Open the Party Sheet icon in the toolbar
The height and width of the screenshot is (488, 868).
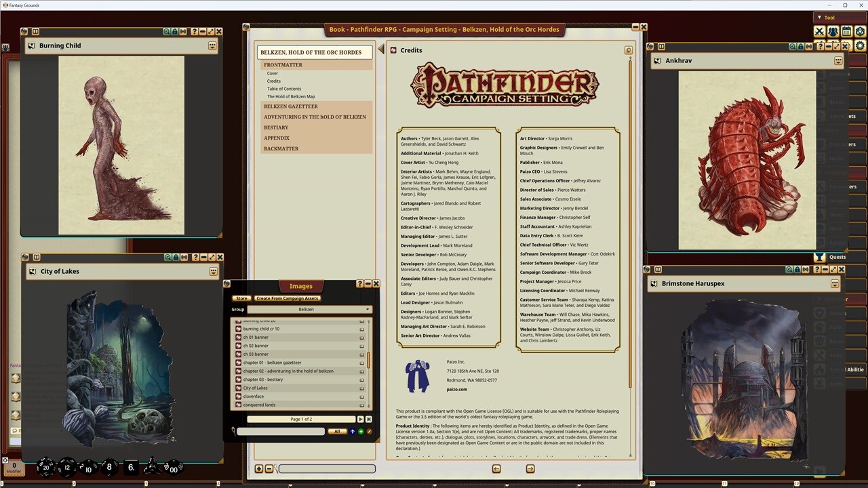coord(833,31)
